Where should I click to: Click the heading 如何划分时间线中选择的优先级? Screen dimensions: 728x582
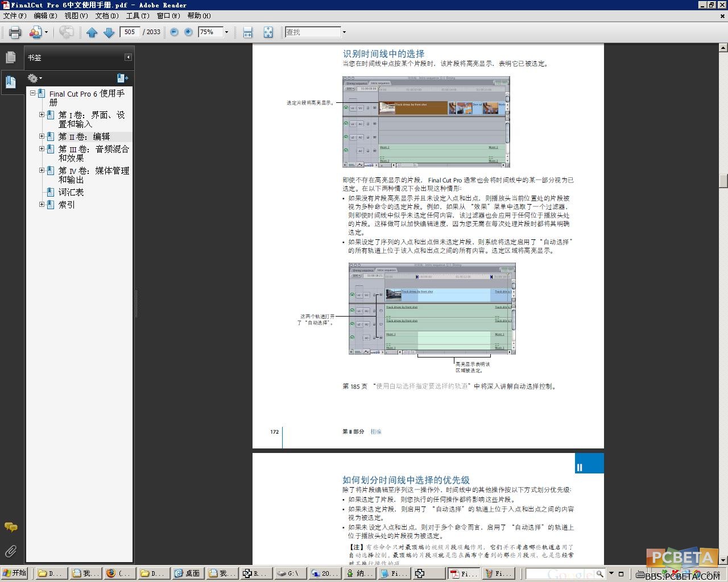pos(406,480)
